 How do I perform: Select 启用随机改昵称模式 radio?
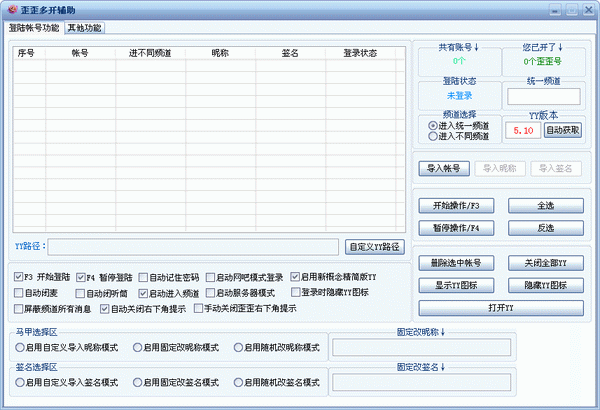[238, 347]
